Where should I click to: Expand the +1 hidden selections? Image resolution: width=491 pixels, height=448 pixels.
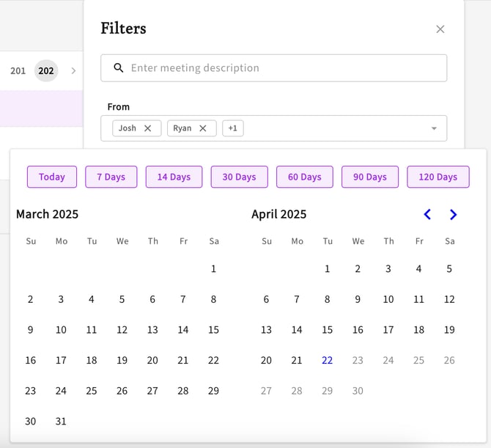tap(233, 128)
